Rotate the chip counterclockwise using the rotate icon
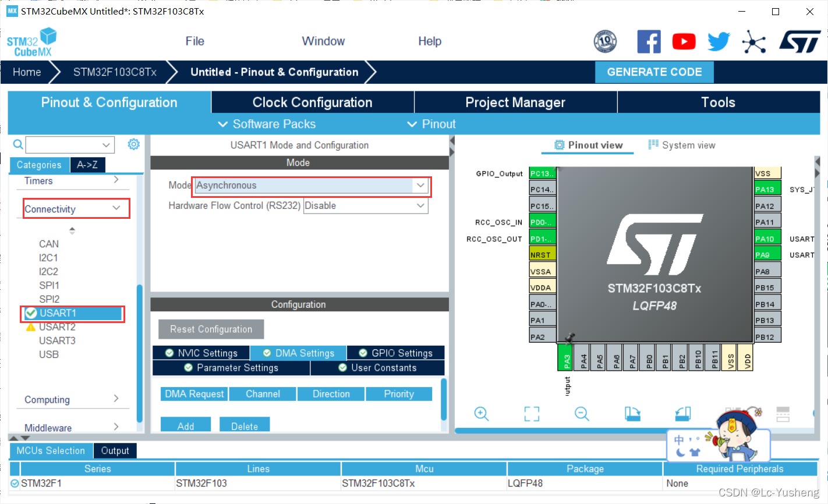 (682, 414)
